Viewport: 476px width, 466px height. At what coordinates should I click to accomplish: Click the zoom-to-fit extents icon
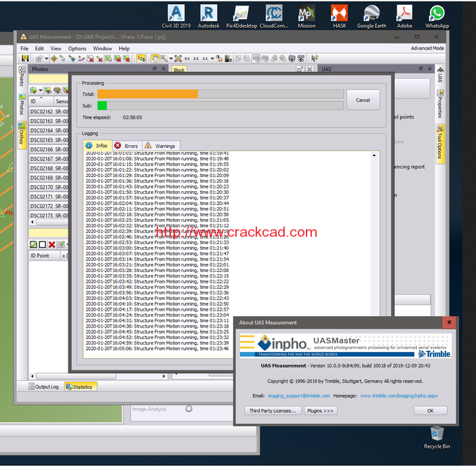[x=178, y=58]
